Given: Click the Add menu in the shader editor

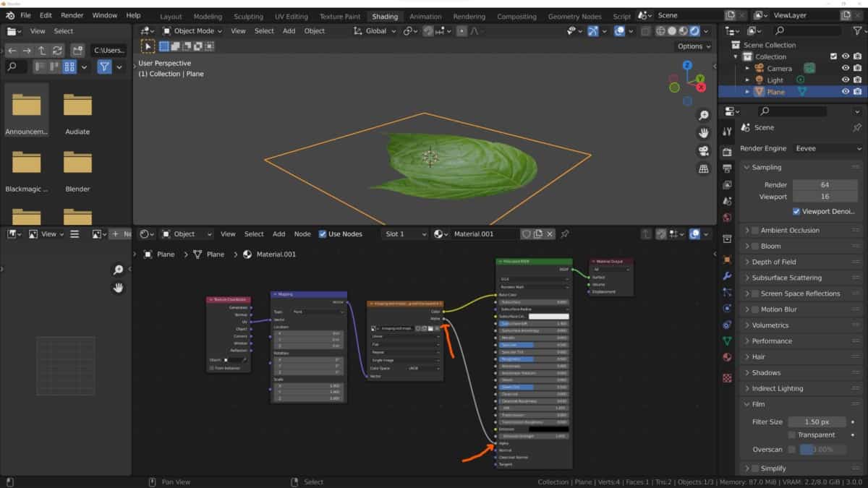Looking at the screenshot, I should click(278, 234).
